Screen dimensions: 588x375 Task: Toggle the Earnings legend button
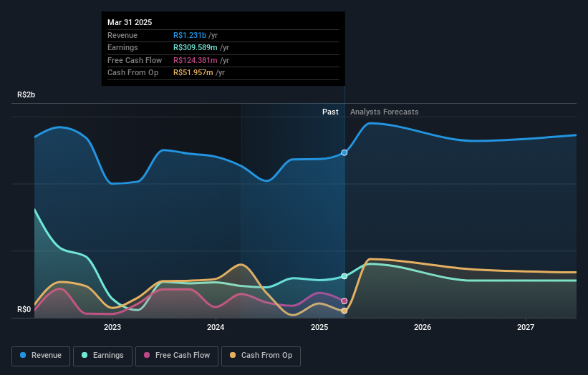tap(102, 356)
